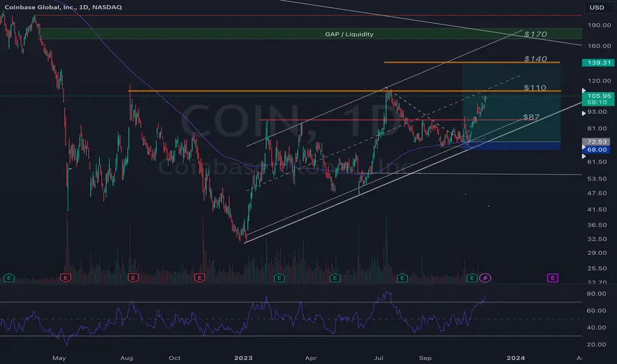This screenshot has width=617, height=364.
Task: Select the $87 level annotation
Action: pyautogui.click(x=531, y=117)
